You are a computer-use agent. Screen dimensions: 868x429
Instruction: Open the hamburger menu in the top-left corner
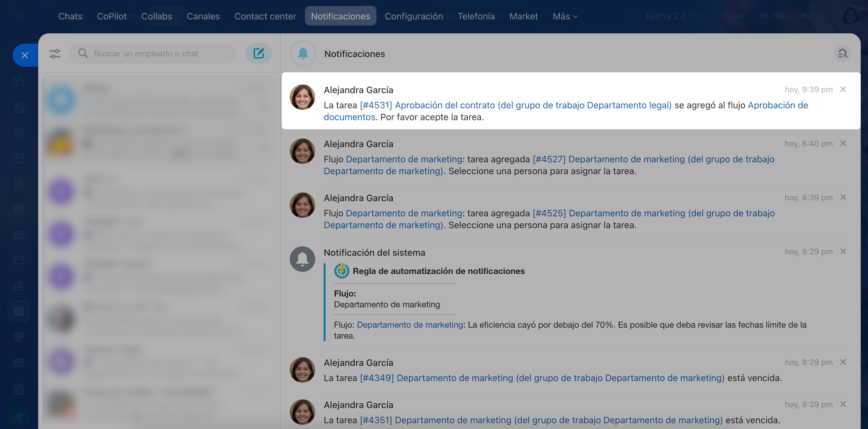click(19, 15)
